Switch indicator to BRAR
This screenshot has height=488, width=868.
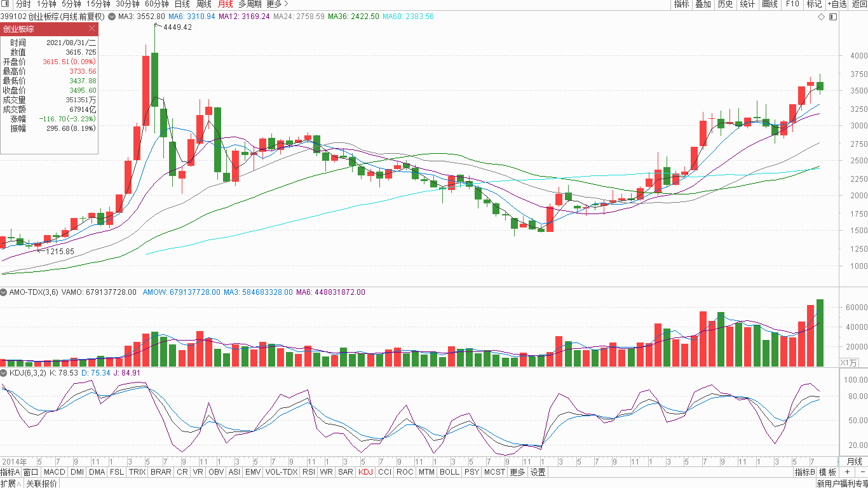point(161,472)
